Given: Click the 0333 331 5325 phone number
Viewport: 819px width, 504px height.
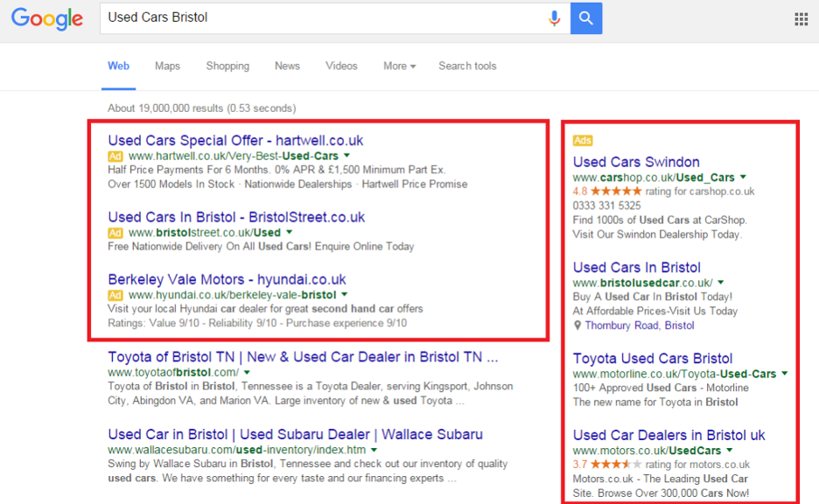Looking at the screenshot, I should 606,206.
